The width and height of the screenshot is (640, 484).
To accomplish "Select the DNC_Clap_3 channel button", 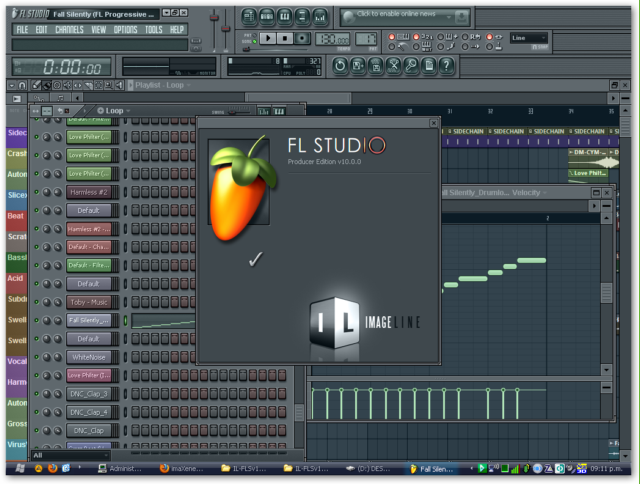I will (x=89, y=394).
